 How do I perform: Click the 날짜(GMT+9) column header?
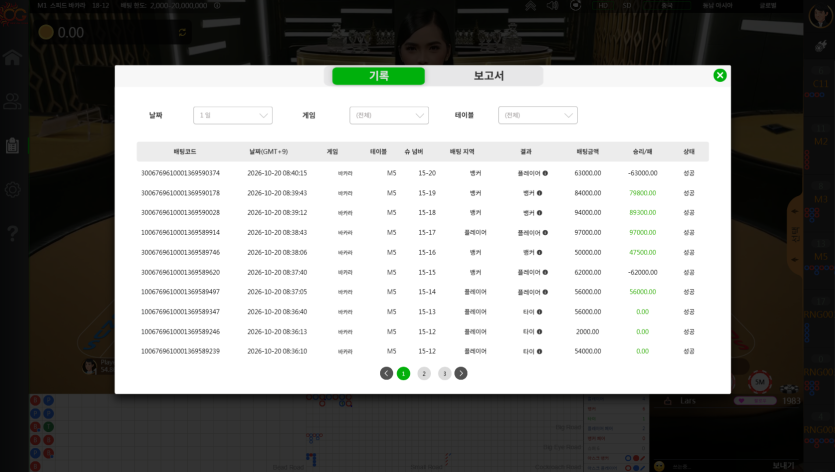[268, 152]
